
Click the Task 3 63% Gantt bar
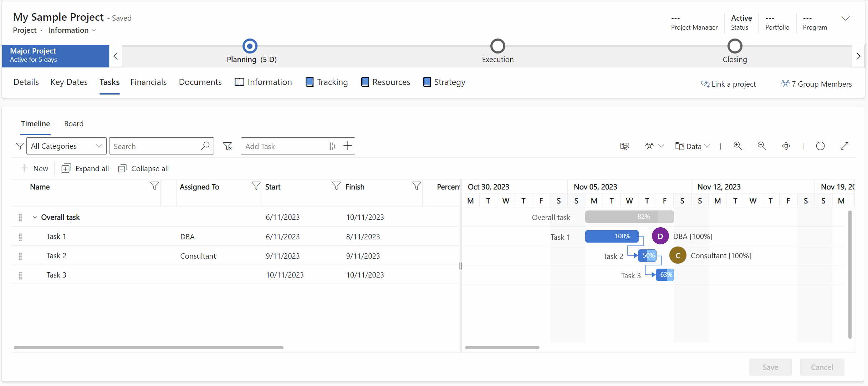(x=665, y=275)
